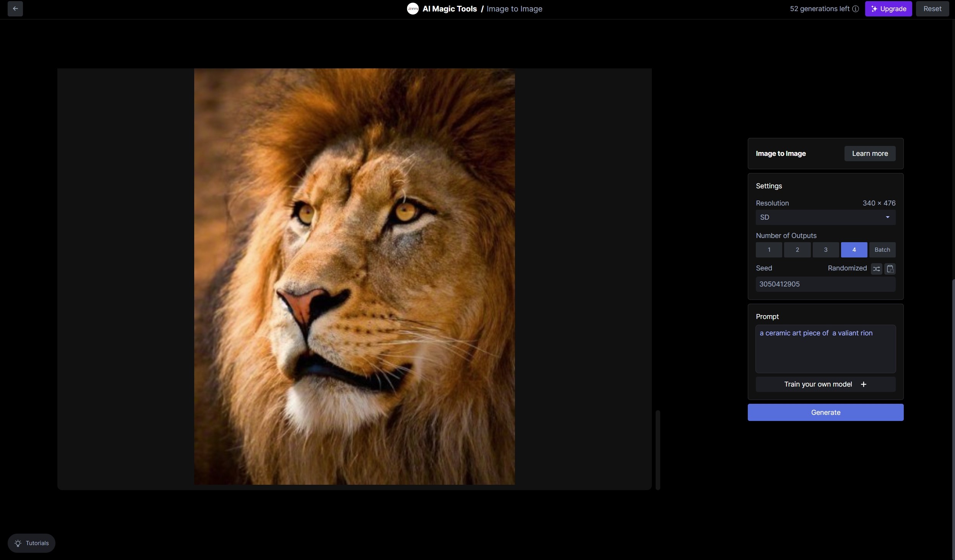The image size is (955, 560).
Task: Set number of outputs to 1
Action: 769,250
